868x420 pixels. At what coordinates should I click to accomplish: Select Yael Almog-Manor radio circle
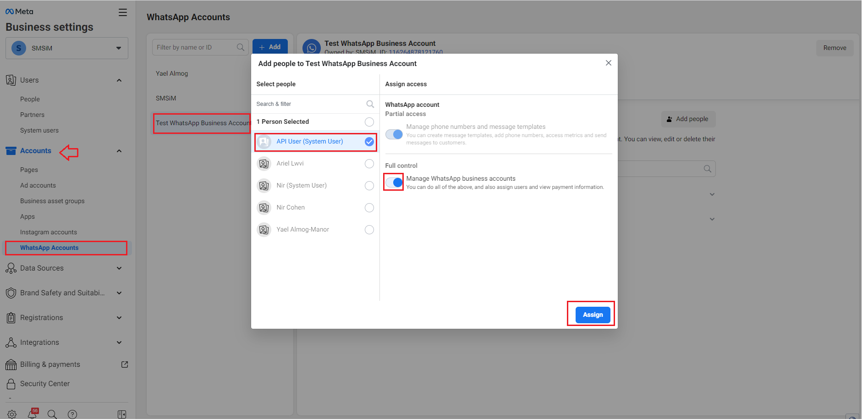point(369,230)
